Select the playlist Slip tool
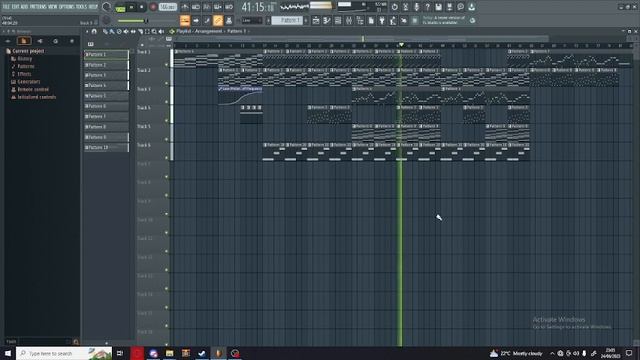This screenshot has width=640, height=360. 133,31
